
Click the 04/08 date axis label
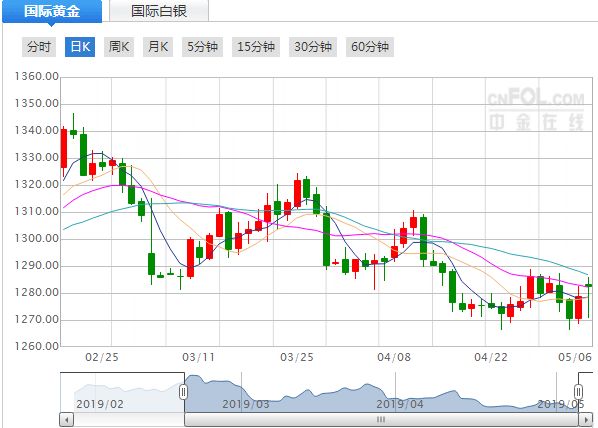[x=394, y=357]
